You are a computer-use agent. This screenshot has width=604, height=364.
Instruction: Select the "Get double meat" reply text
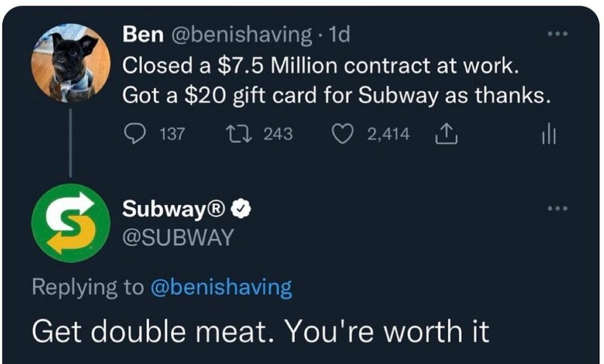point(260,330)
